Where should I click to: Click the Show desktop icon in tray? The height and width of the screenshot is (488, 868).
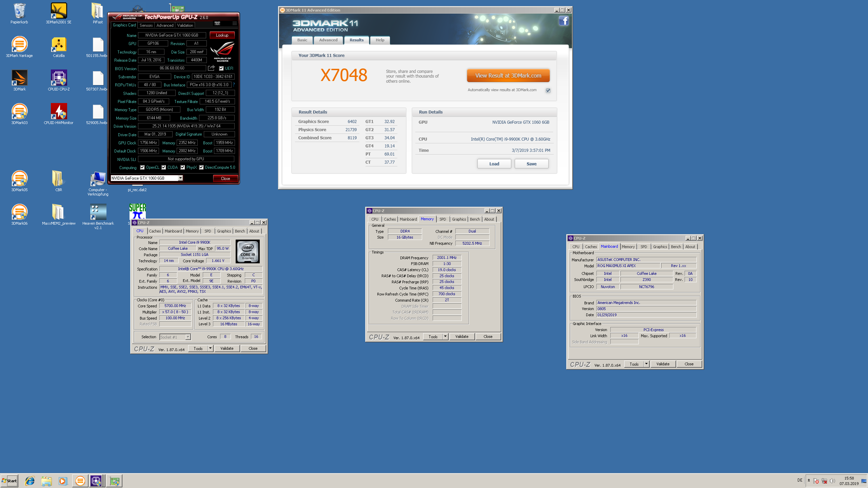click(x=864, y=481)
